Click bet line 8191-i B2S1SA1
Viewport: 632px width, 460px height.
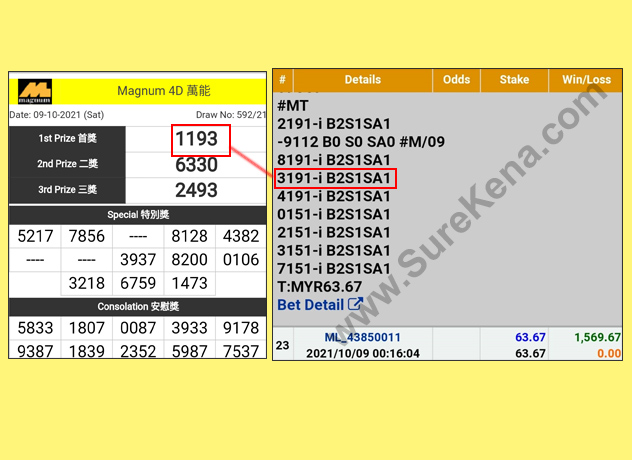334,160
